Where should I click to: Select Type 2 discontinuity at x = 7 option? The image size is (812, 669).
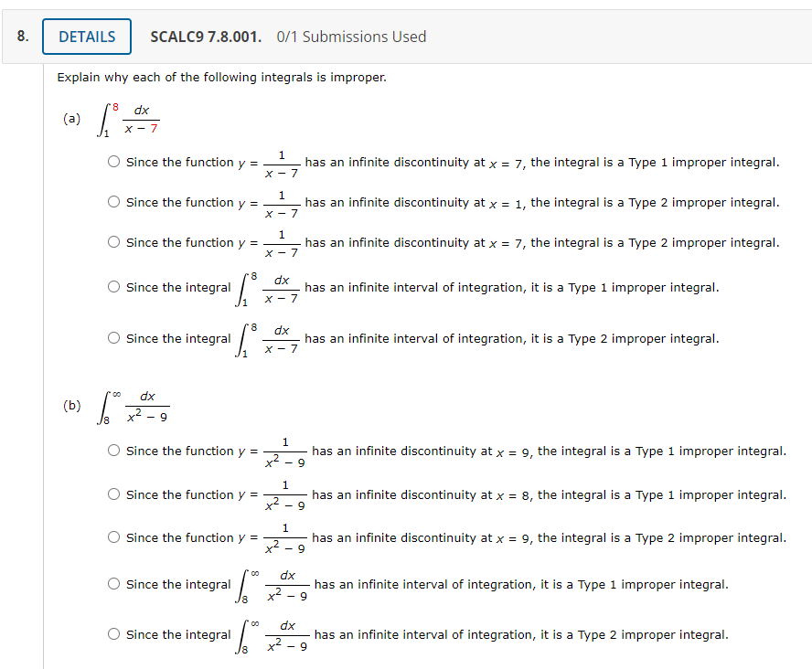[113, 242]
